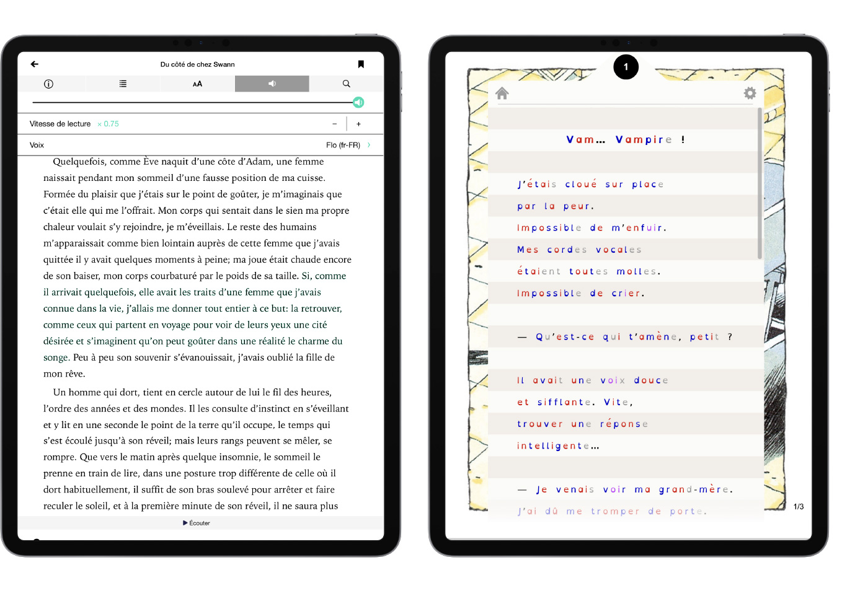
Task: Click the line 'par la peur.'
Action: (556, 206)
